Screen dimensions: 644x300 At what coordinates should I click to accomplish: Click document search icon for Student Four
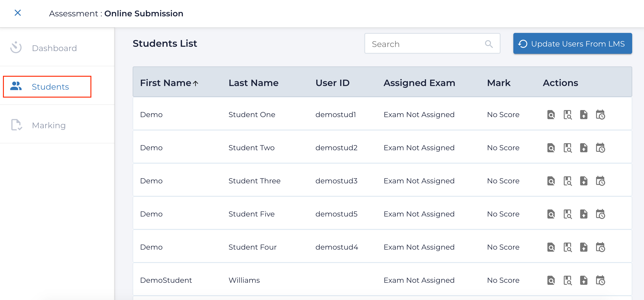[x=551, y=247]
